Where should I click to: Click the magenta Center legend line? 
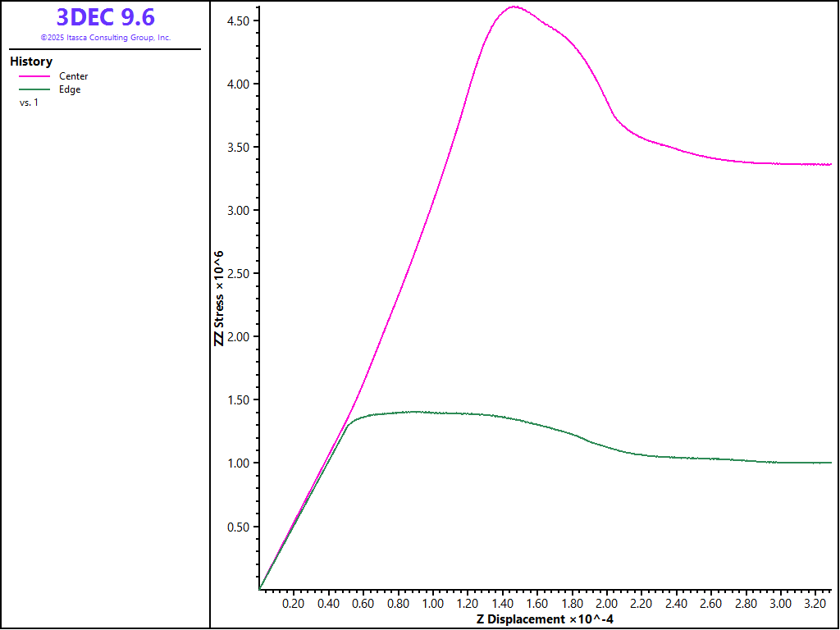(x=34, y=76)
